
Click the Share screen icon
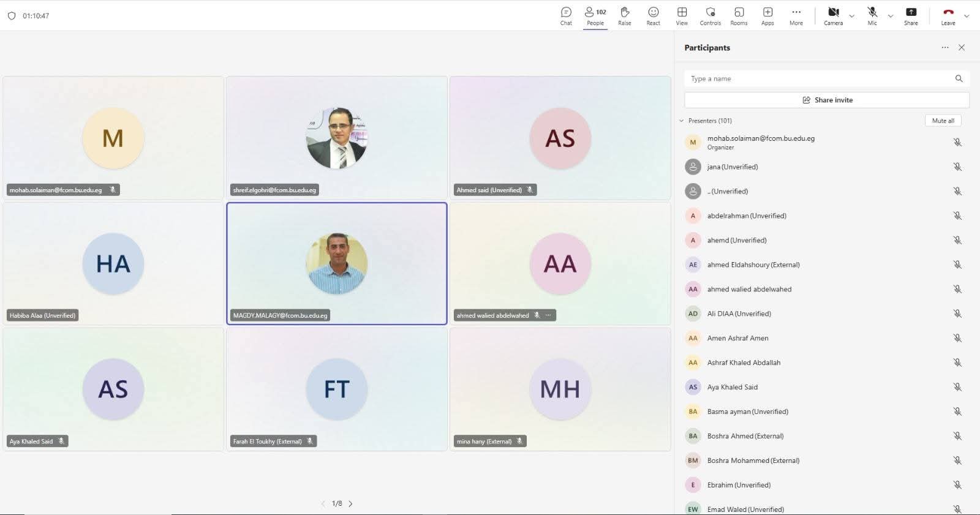point(911,16)
